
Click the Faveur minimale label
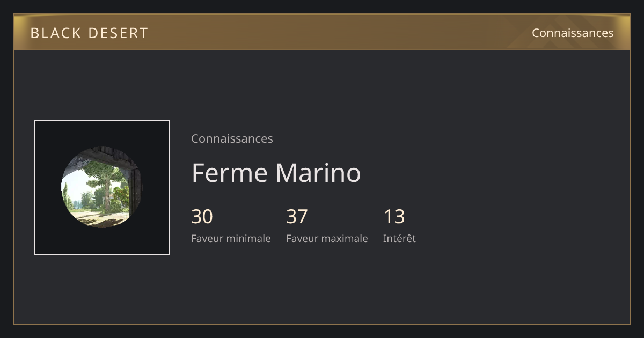tap(231, 238)
